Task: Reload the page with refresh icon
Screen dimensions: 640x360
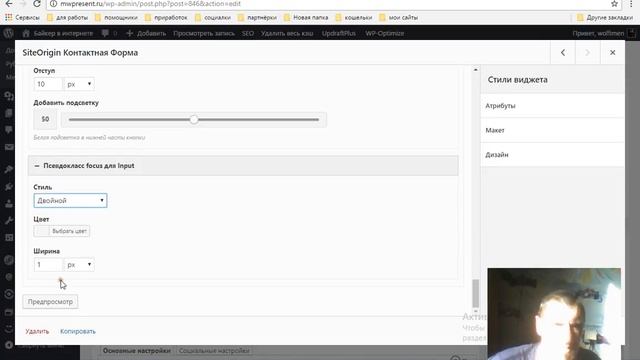Action: [x=37, y=4]
